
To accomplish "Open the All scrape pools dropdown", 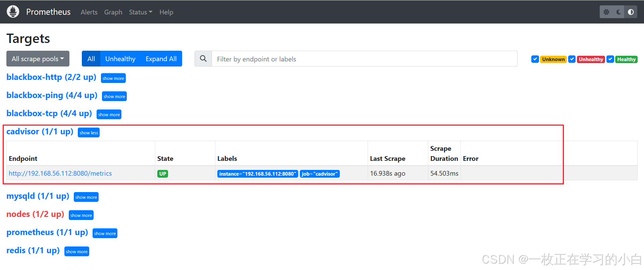I will coord(38,59).
